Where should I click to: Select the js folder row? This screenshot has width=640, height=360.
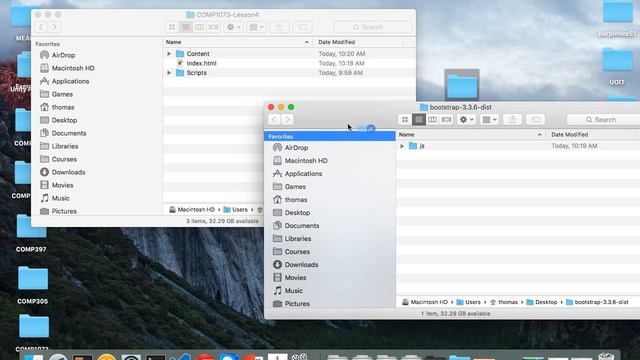tap(518, 146)
